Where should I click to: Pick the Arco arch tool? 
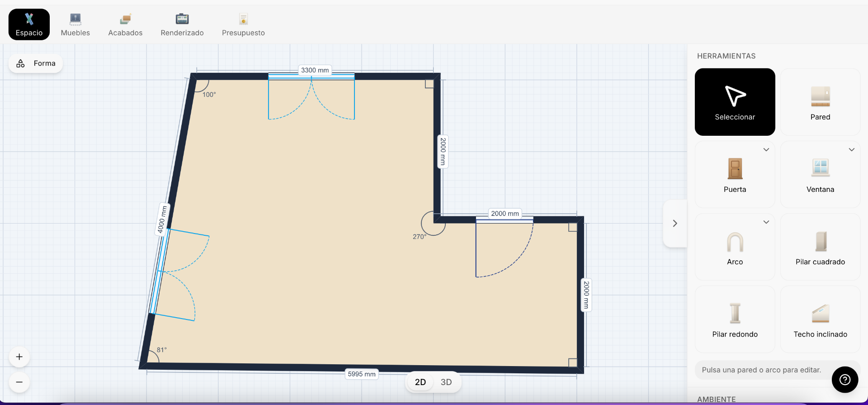tap(735, 247)
